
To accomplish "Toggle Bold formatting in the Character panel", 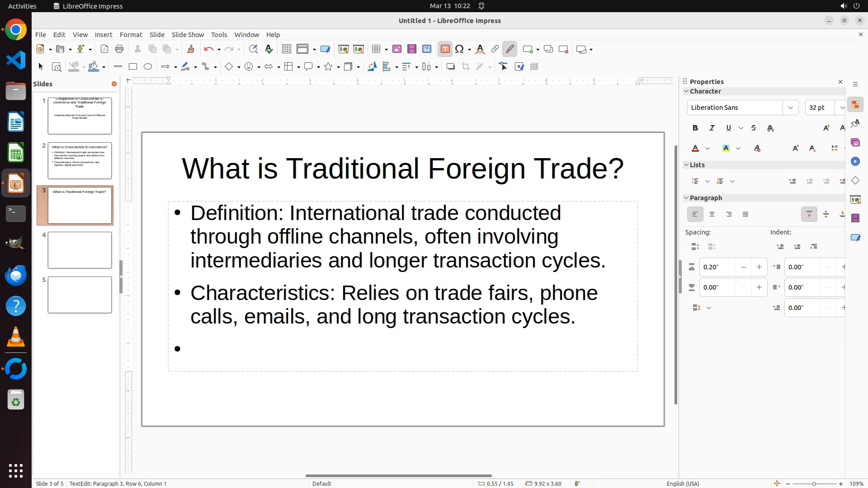I will pos(695,128).
